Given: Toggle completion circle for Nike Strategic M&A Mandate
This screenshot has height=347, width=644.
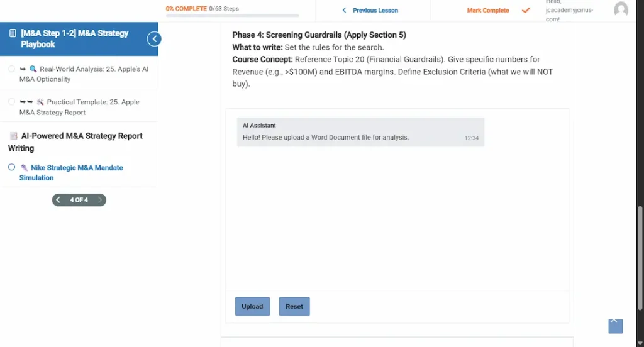Looking at the screenshot, I should pos(11,168).
